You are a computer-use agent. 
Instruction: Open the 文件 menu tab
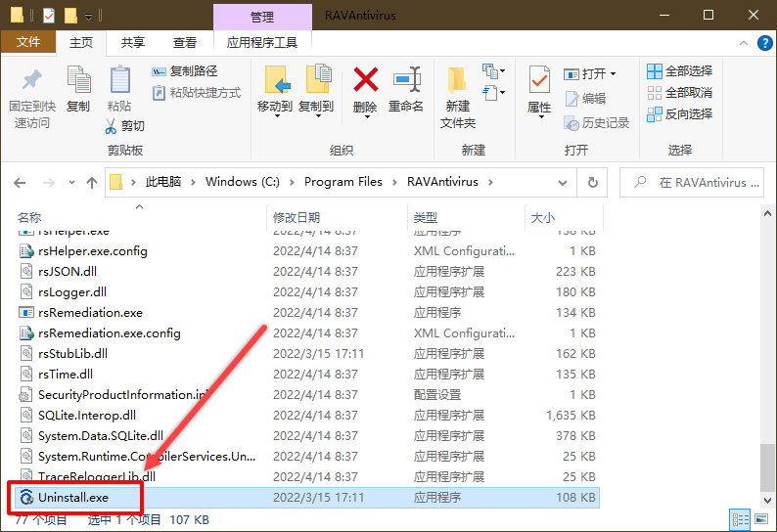28,42
